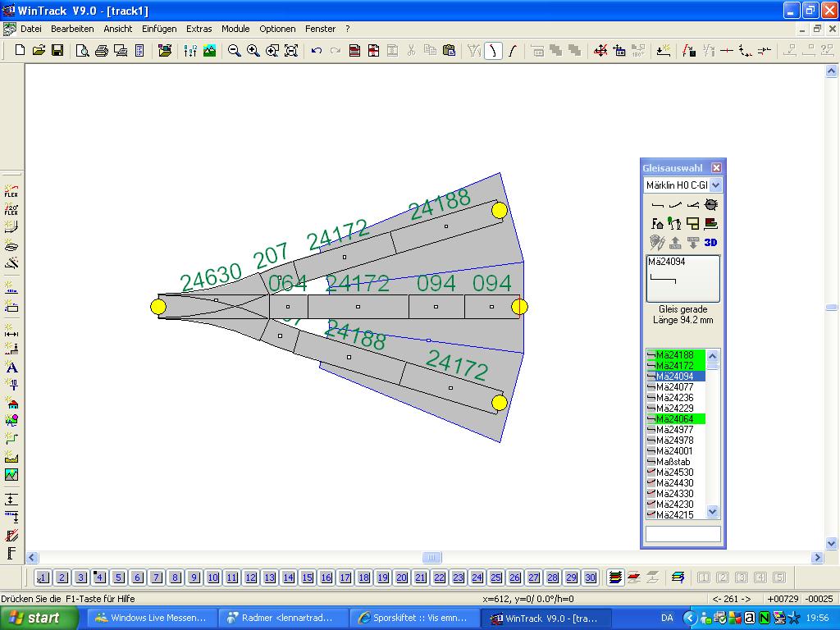This screenshot has width=840, height=630.
Task: Open the Einfügen menu
Action: (159, 29)
